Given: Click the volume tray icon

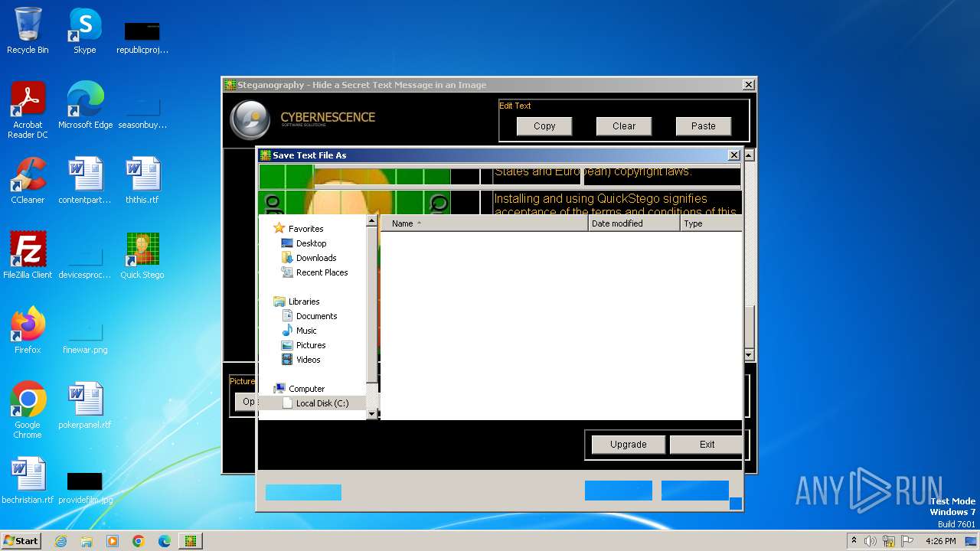Looking at the screenshot, I should click(x=871, y=541).
